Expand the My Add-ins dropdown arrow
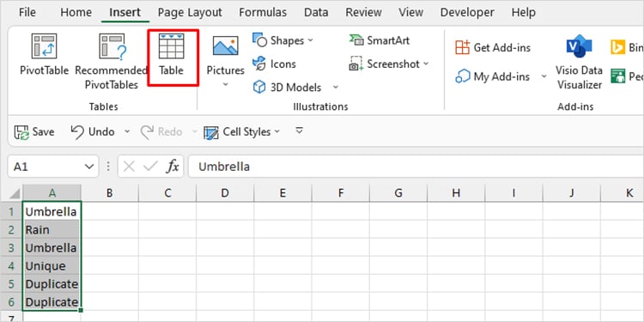This screenshot has height=322, width=644. click(544, 76)
